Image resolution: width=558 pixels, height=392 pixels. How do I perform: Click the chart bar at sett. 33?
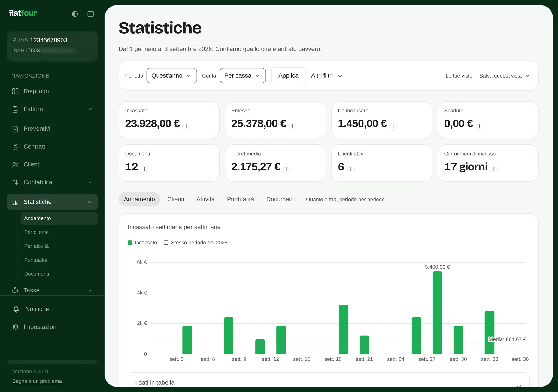click(489, 332)
